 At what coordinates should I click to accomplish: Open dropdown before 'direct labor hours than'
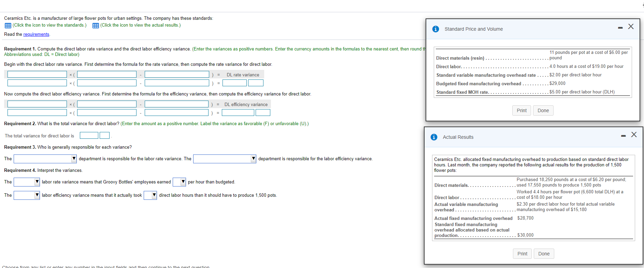click(x=150, y=195)
